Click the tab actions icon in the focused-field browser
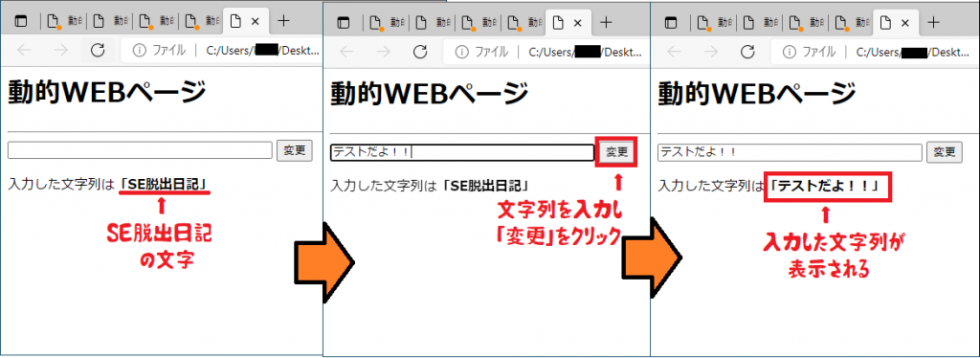 tap(344, 23)
